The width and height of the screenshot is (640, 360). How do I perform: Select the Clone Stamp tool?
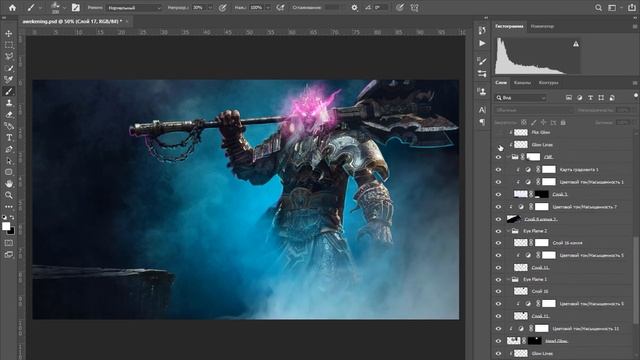coord(9,103)
